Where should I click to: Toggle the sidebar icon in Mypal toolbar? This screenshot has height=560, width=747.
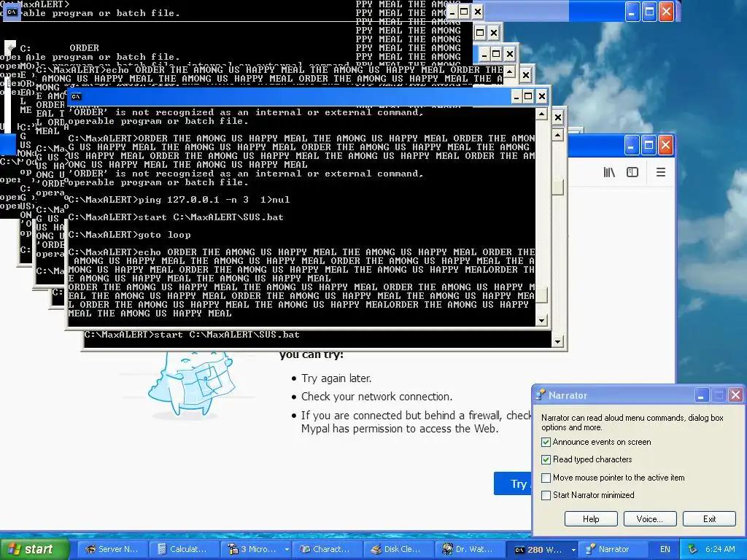(x=632, y=172)
